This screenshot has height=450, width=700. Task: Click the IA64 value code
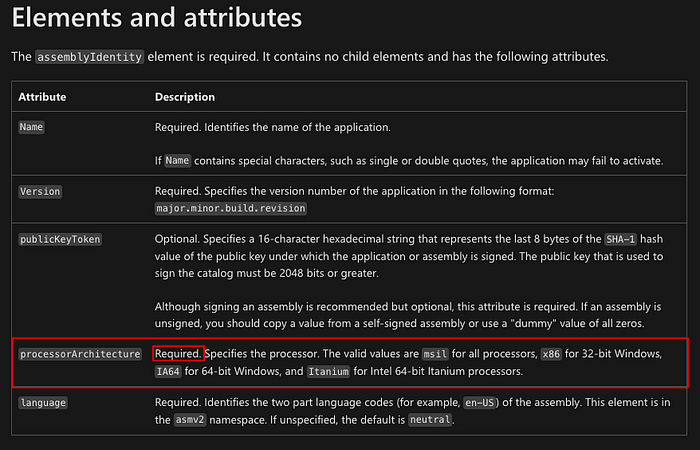(169, 372)
